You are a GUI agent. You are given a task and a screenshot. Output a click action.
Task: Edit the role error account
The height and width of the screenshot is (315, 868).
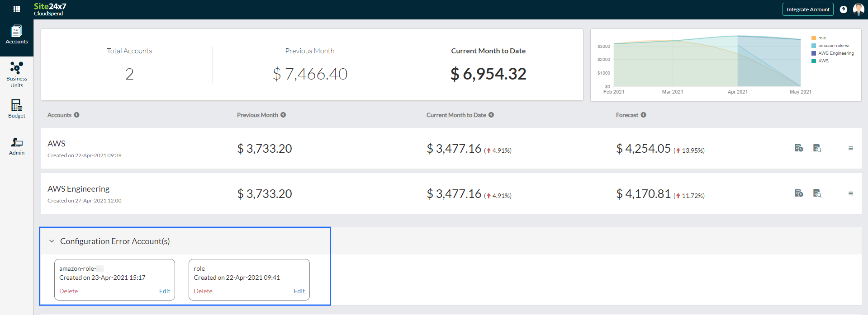[299, 291]
